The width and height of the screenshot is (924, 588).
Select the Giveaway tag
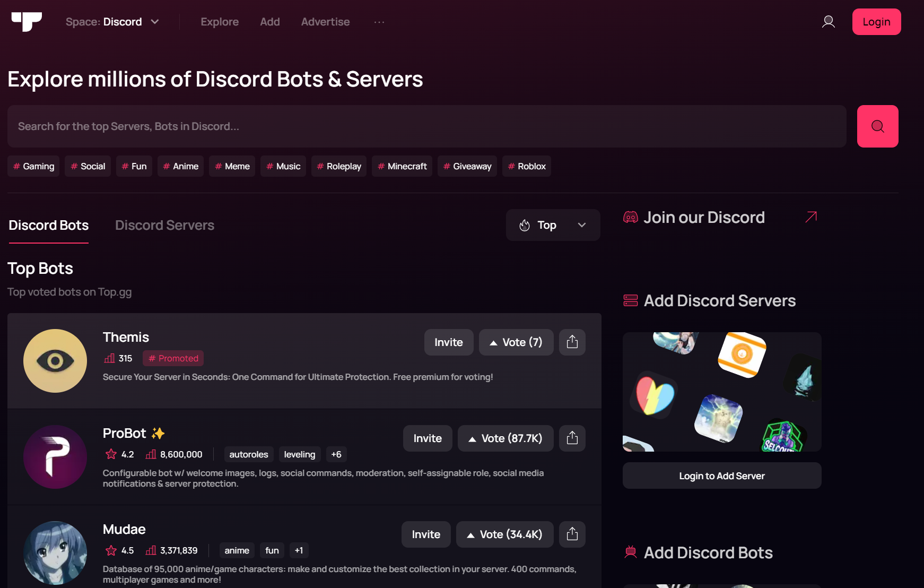[467, 166]
